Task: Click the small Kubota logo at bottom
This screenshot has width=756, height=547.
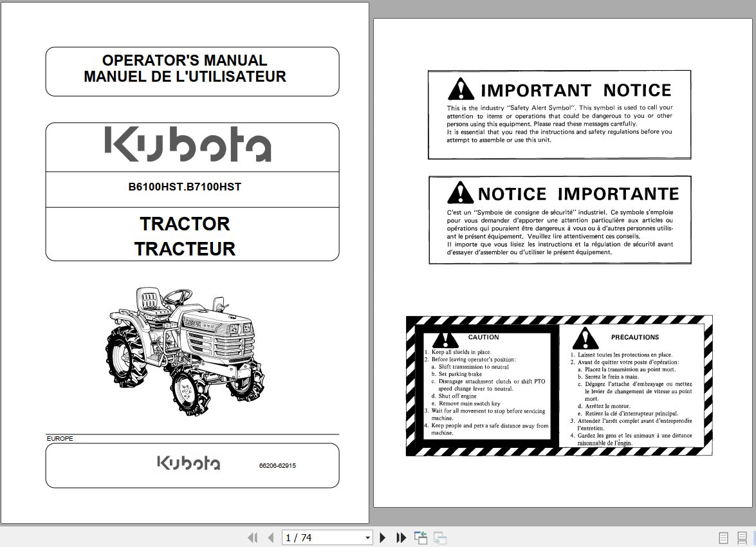Action: (x=189, y=463)
